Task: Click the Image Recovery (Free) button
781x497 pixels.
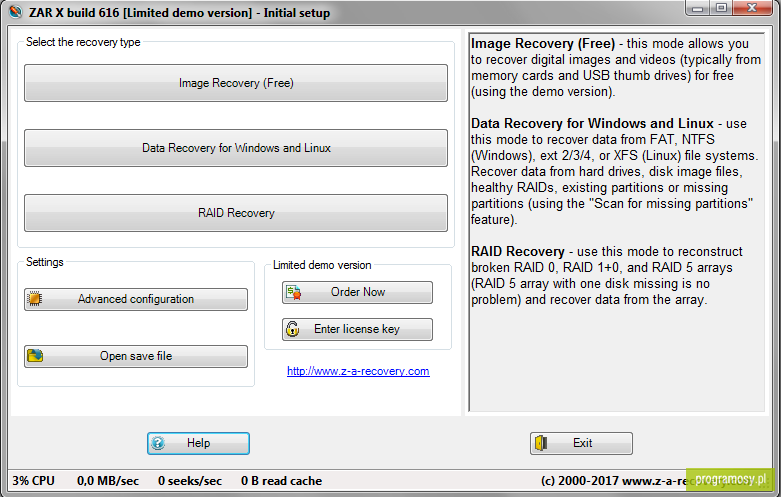Action: point(236,83)
